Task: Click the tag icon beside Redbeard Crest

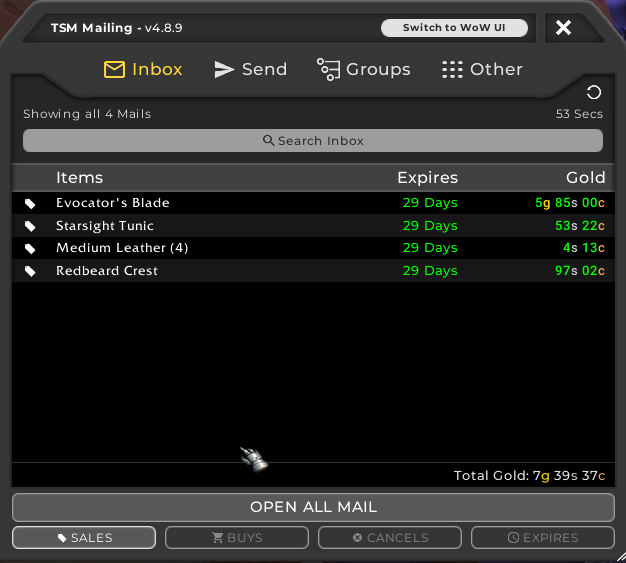Action: (30, 271)
